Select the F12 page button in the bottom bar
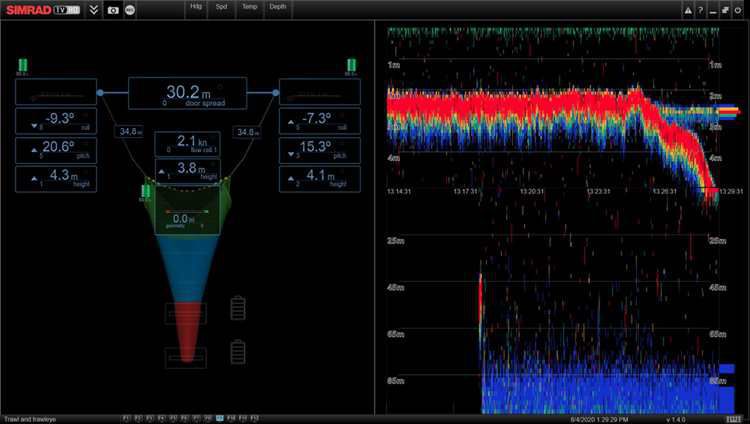750x424 pixels. (x=254, y=419)
